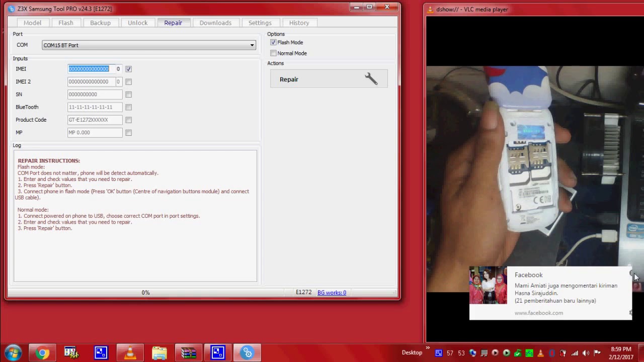Click the REPAIR INSTRUCTIONS log heading
Screen dimensions: 644x362
(49, 160)
